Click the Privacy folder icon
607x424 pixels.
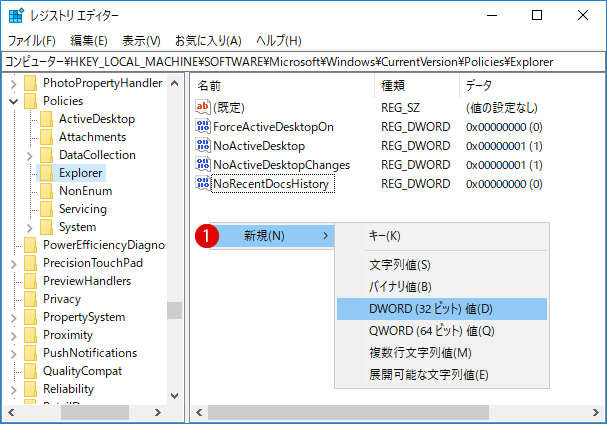30,299
